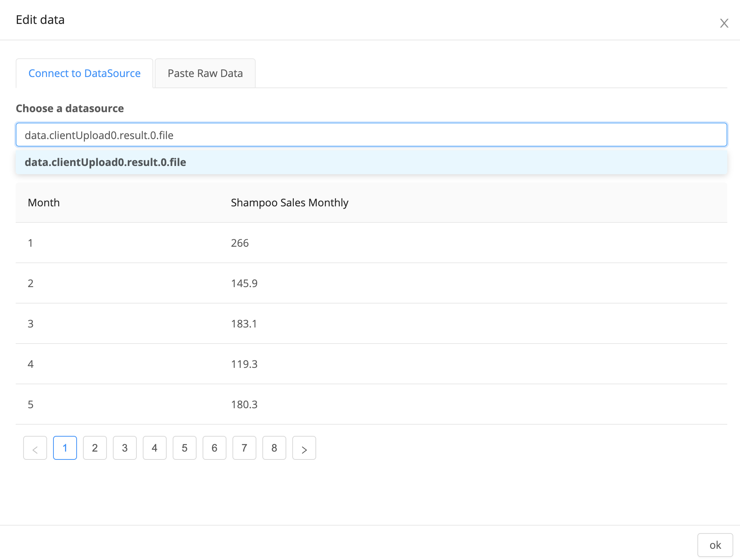Image resolution: width=740 pixels, height=560 pixels.
Task: Click Month value 1 in first row
Action: 31,243
